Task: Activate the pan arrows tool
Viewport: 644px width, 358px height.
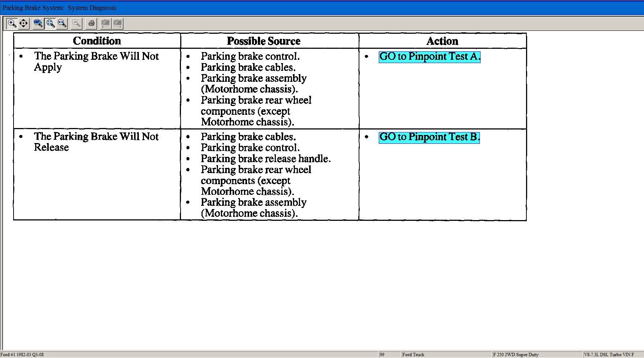Action: click(x=24, y=23)
